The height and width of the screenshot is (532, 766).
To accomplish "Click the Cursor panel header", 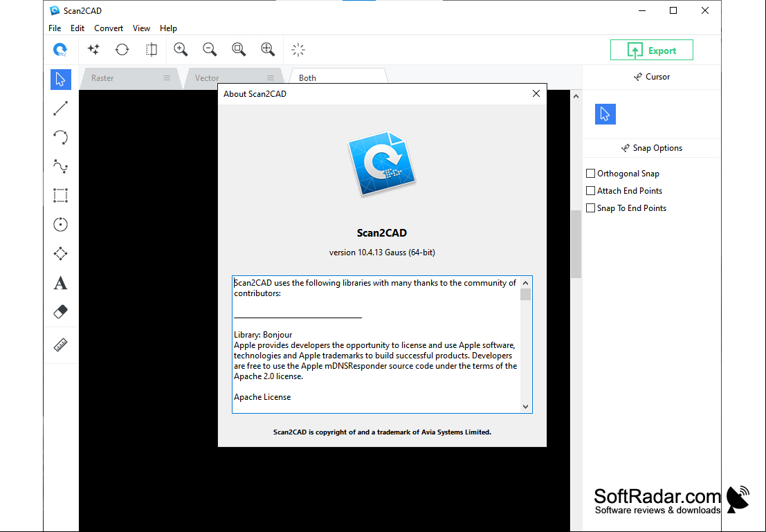I will coord(652,77).
